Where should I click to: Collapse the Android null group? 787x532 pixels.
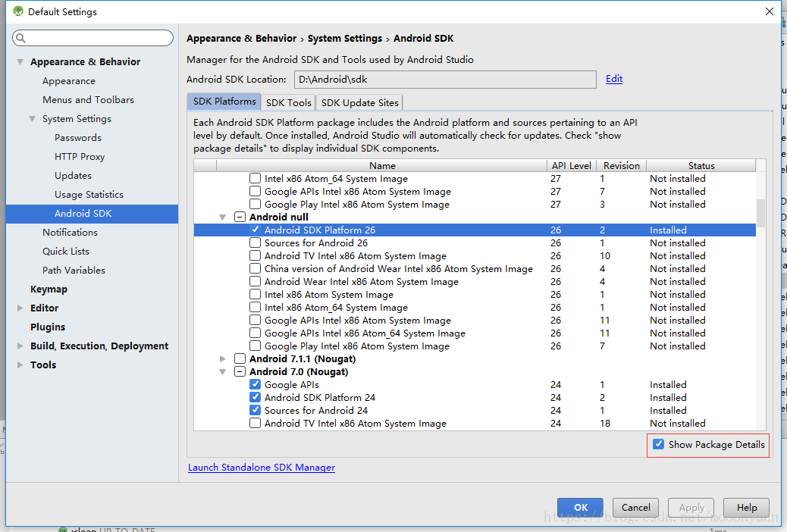click(222, 217)
